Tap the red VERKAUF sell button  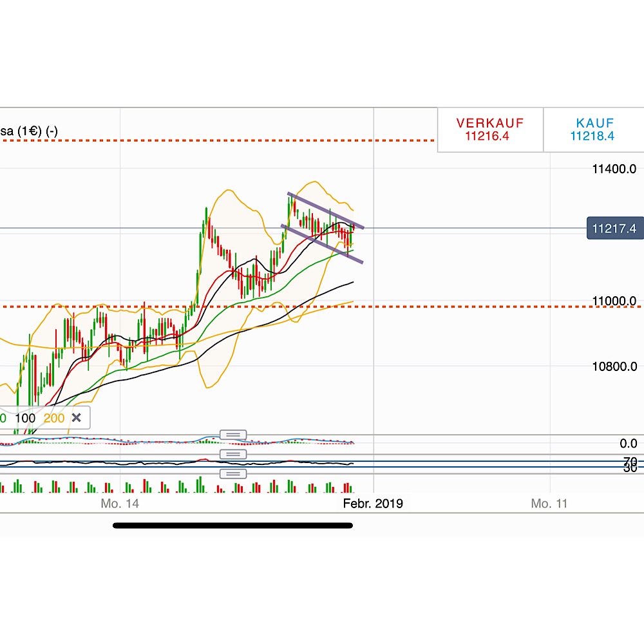[x=489, y=129]
